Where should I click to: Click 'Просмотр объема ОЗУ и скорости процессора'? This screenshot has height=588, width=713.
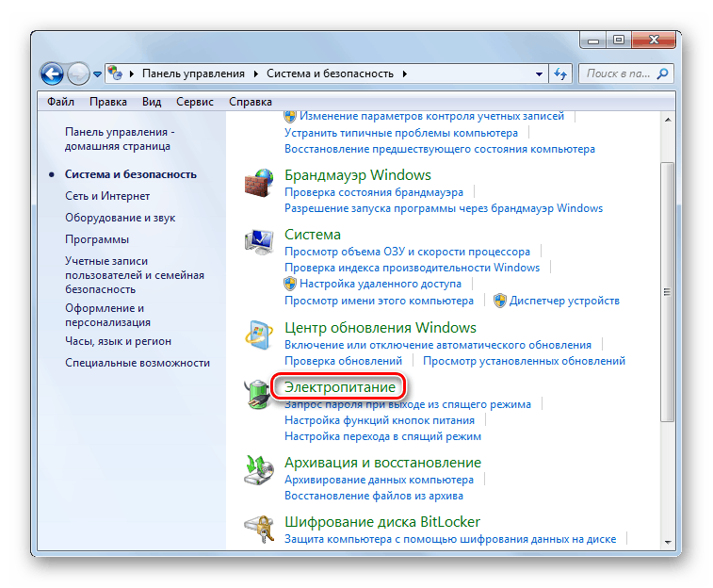[x=407, y=252]
